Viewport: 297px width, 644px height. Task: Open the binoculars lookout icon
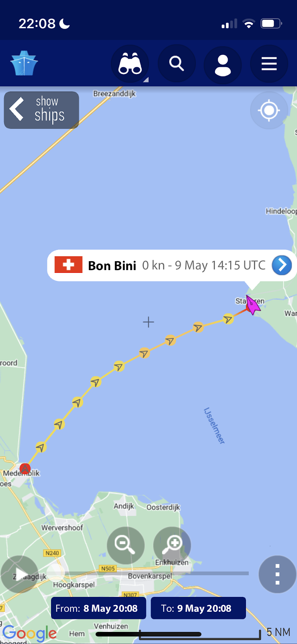[130, 64]
